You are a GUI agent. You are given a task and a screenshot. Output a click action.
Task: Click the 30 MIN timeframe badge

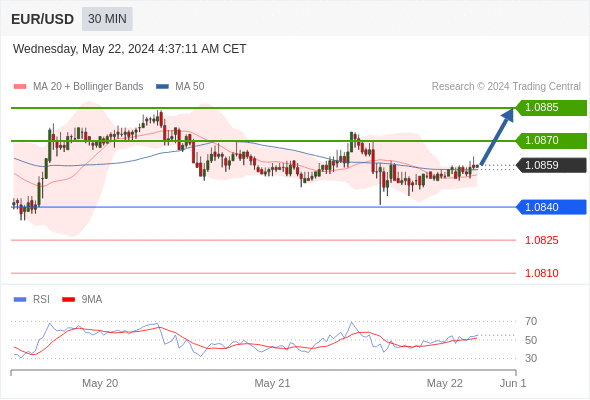(x=107, y=19)
